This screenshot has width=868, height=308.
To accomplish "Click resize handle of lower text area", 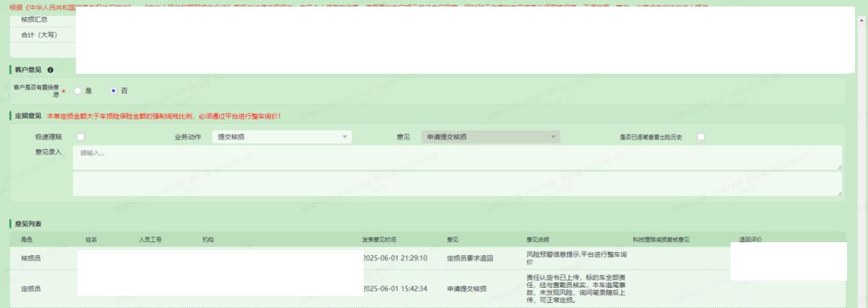I will [x=839, y=193].
